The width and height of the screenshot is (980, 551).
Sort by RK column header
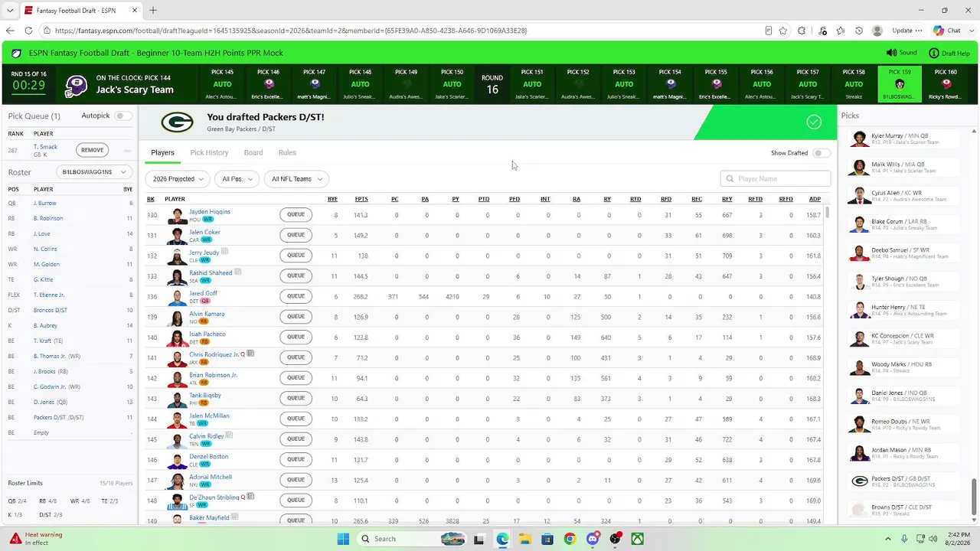[x=151, y=199]
